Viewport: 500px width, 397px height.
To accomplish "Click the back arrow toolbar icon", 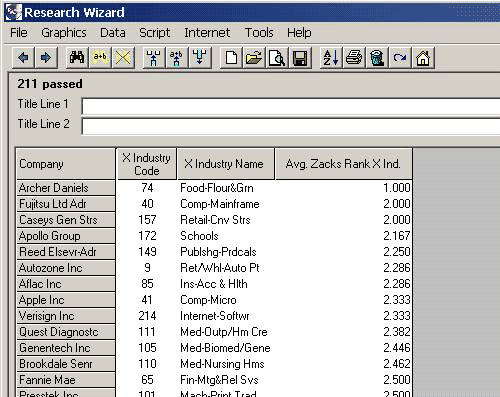I will (23, 58).
